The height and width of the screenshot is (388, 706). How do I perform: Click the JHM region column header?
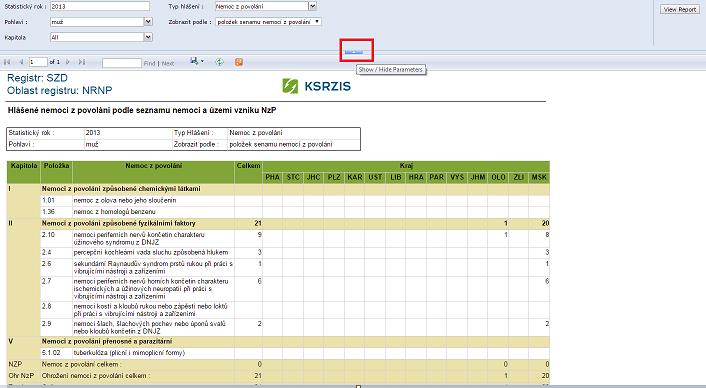[x=477, y=177]
